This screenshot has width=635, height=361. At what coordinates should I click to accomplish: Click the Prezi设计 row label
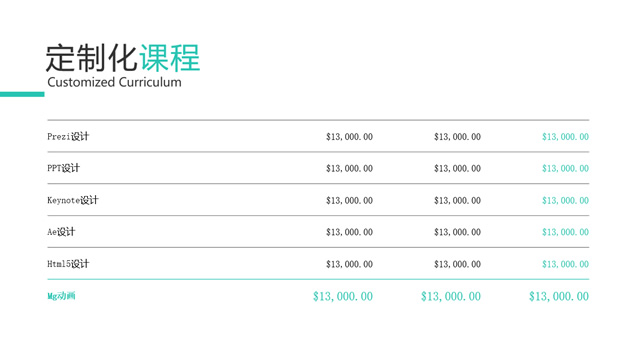click(68, 137)
